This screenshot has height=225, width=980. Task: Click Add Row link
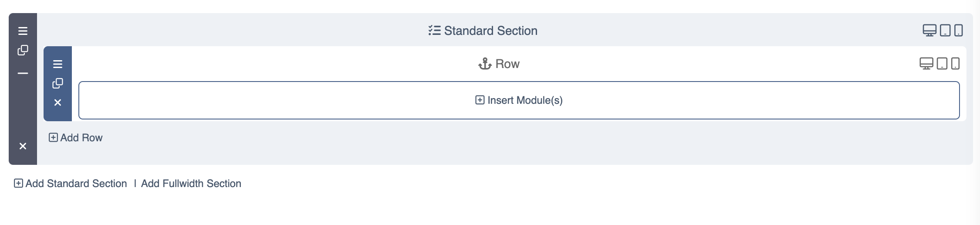pos(76,138)
